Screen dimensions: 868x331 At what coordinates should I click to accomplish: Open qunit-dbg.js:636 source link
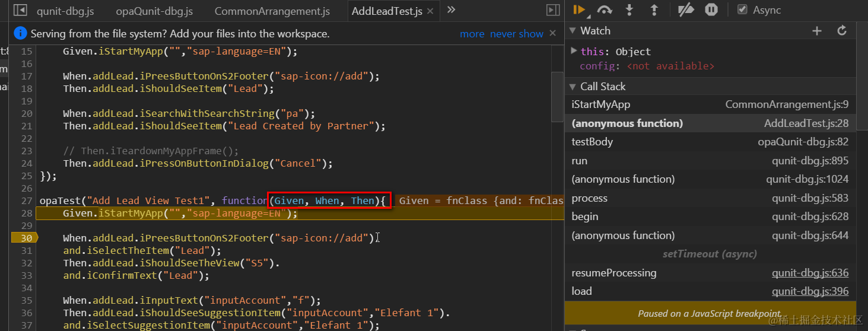(810, 273)
